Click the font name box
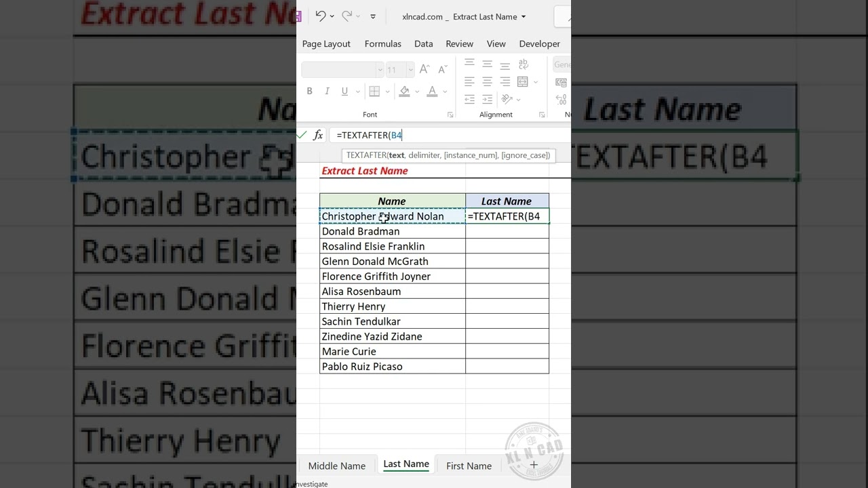Screen dimensions: 868x488 coord(338,69)
